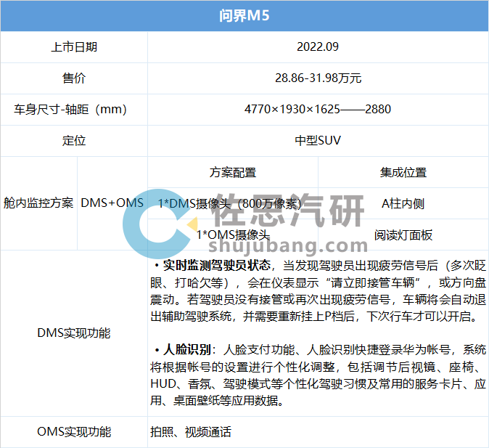Click the 1*DMS摄像头 (800万像素) cell

[233, 203]
